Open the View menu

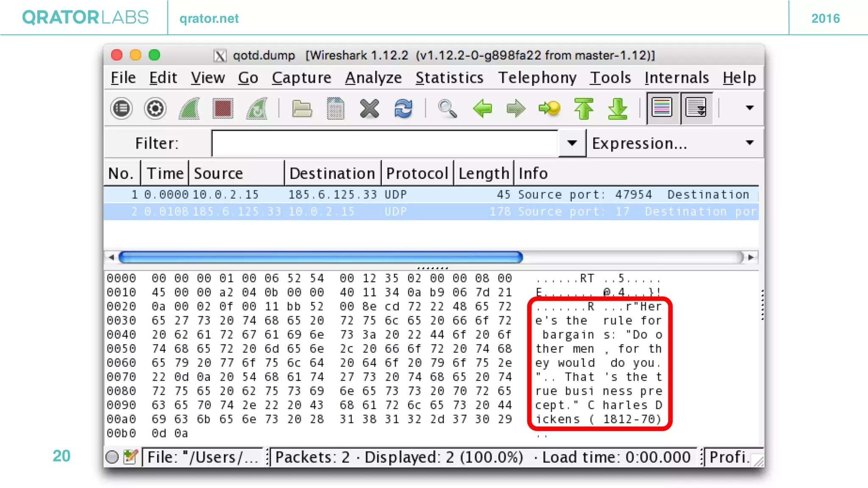(x=208, y=78)
